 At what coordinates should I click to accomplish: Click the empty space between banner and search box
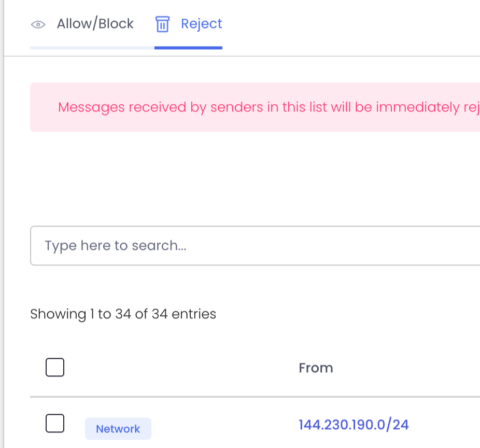[x=255, y=179]
